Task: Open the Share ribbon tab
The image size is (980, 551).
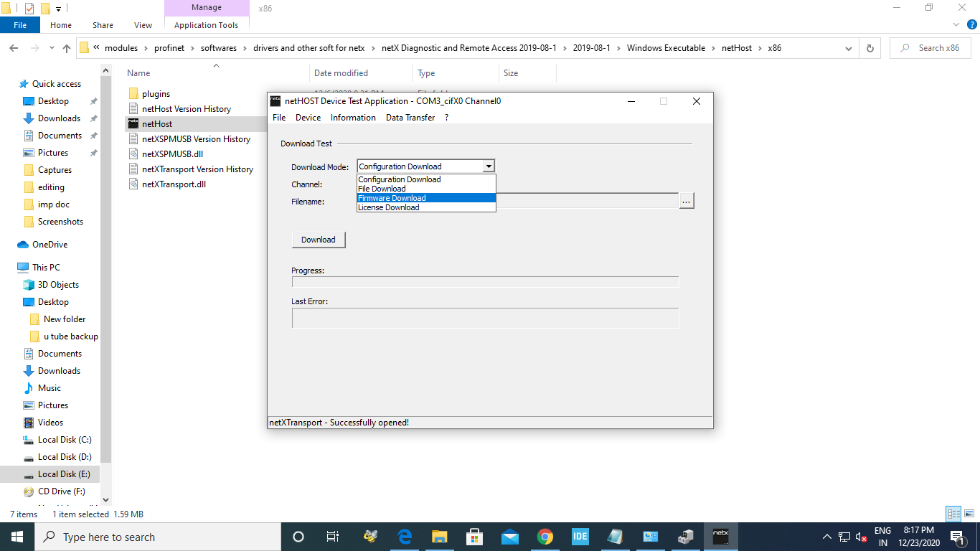Action: click(103, 25)
